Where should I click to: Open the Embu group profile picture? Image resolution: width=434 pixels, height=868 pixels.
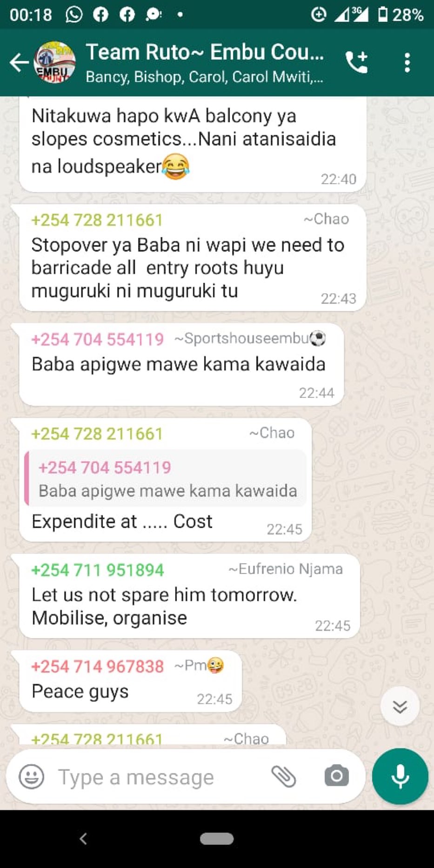(x=54, y=62)
